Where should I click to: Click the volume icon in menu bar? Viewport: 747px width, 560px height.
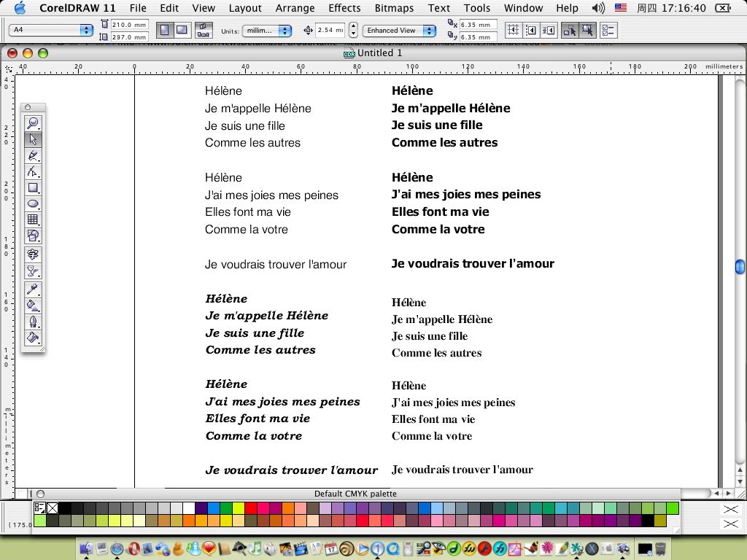(x=598, y=8)
